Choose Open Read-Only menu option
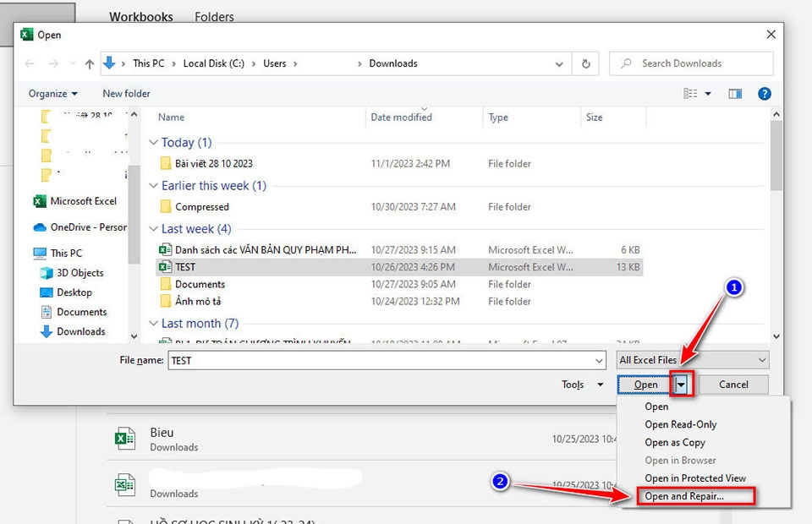The image size is (812, 524). tap(680, 424)
